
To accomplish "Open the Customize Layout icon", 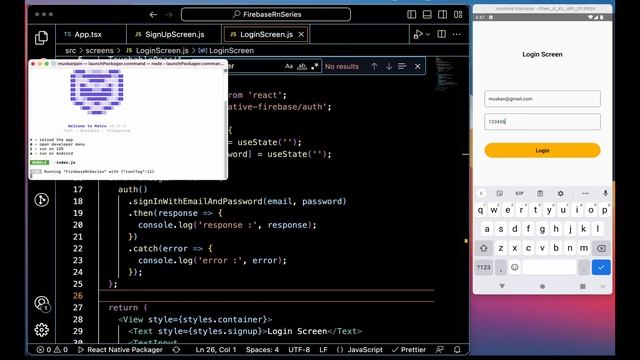I will tap(458, 14).
